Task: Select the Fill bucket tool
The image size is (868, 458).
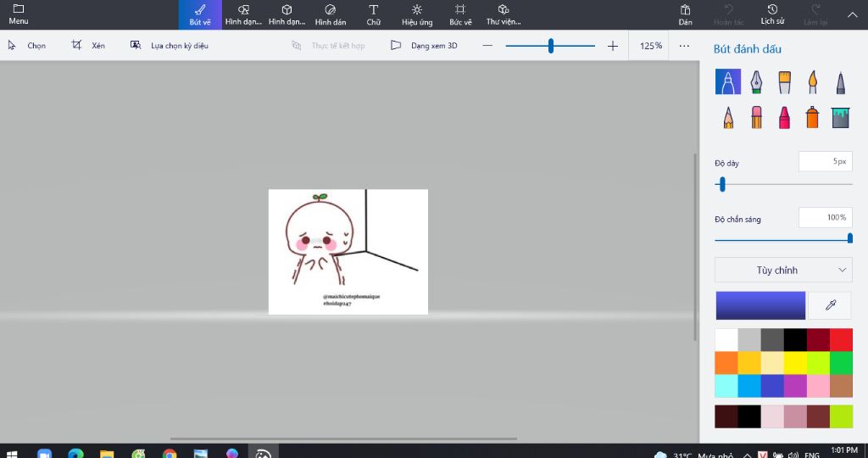Action: pyautogui.click(x=840, y=117)
